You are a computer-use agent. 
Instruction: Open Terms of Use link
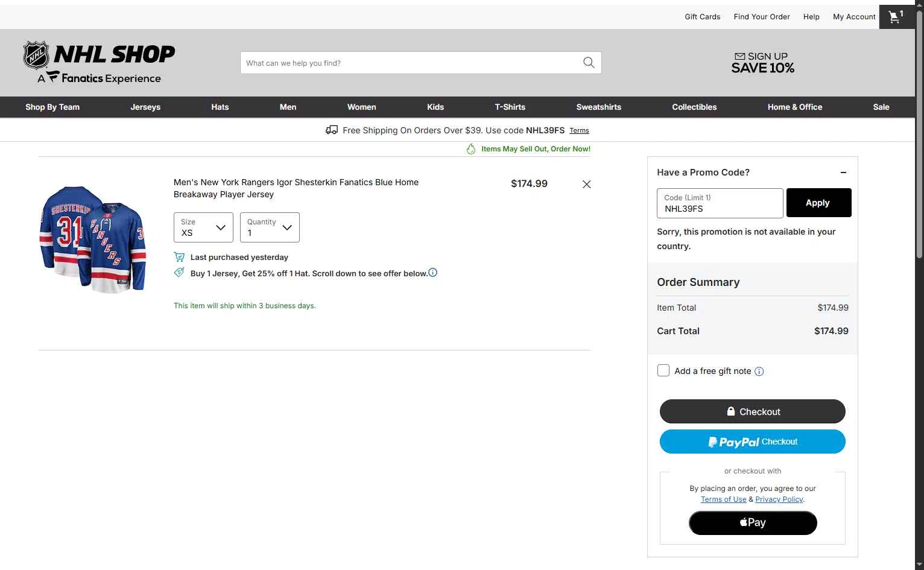coord(723,499)
